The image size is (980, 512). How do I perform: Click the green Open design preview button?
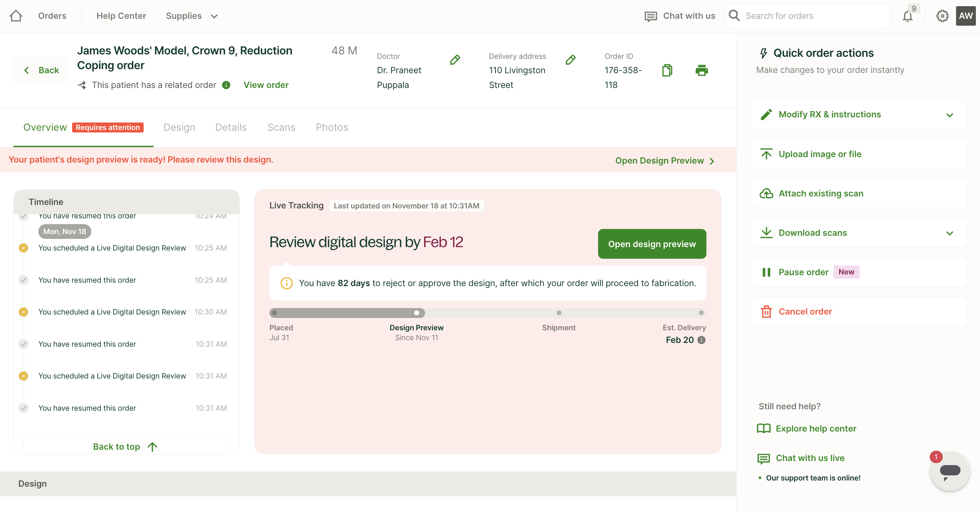tap(652, 244)
